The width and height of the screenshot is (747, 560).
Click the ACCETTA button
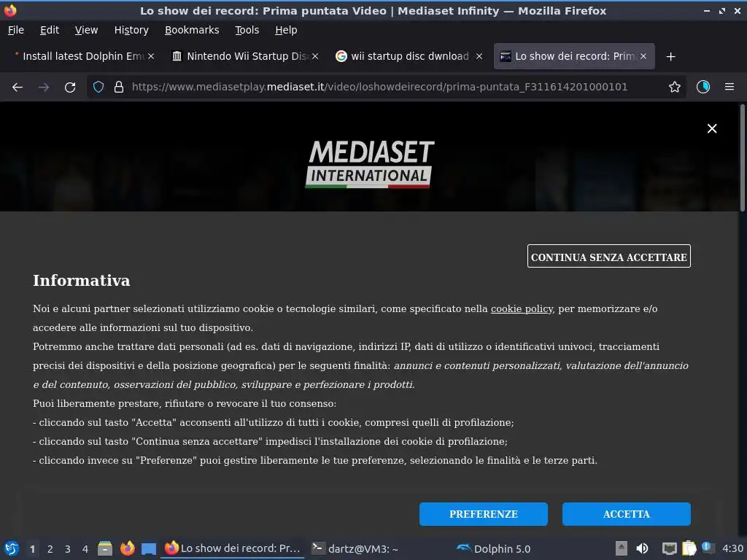(626, 514)
